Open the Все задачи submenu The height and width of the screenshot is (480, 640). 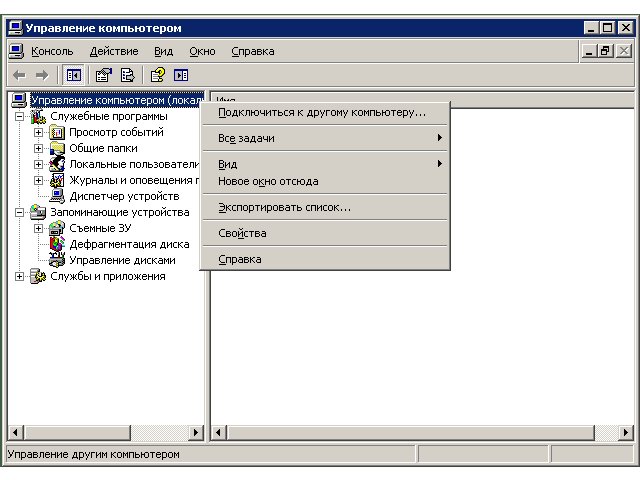coord(325,138)
